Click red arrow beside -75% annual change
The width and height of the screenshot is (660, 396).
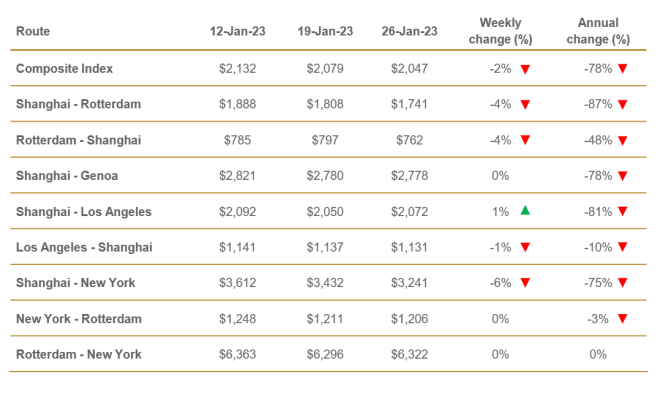(x=623, y=283)
